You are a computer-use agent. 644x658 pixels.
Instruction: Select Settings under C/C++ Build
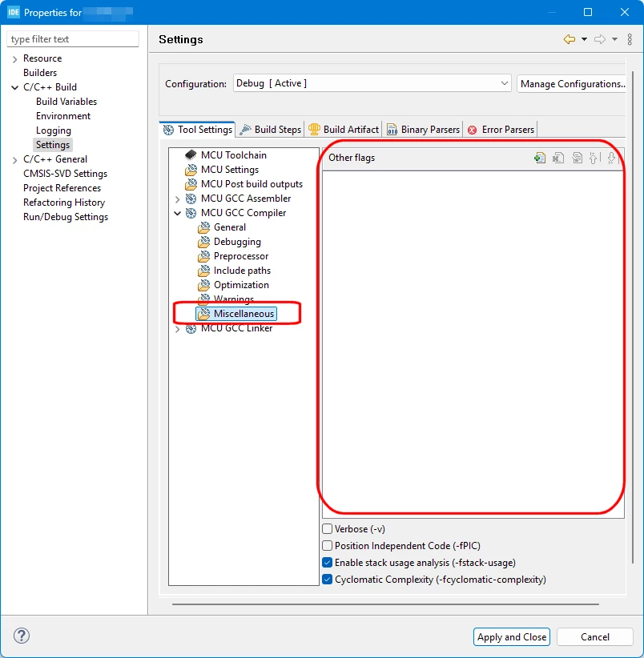(53, 145)
